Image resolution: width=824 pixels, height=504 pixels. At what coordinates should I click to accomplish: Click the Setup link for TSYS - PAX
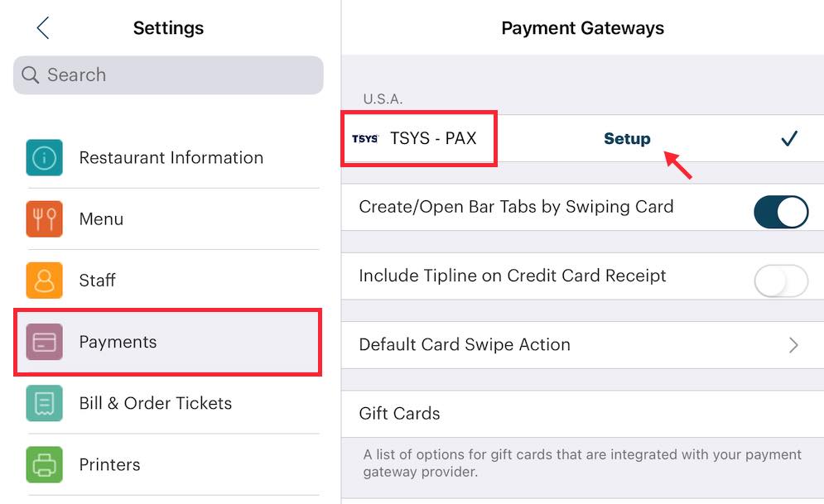click(627, 138)
